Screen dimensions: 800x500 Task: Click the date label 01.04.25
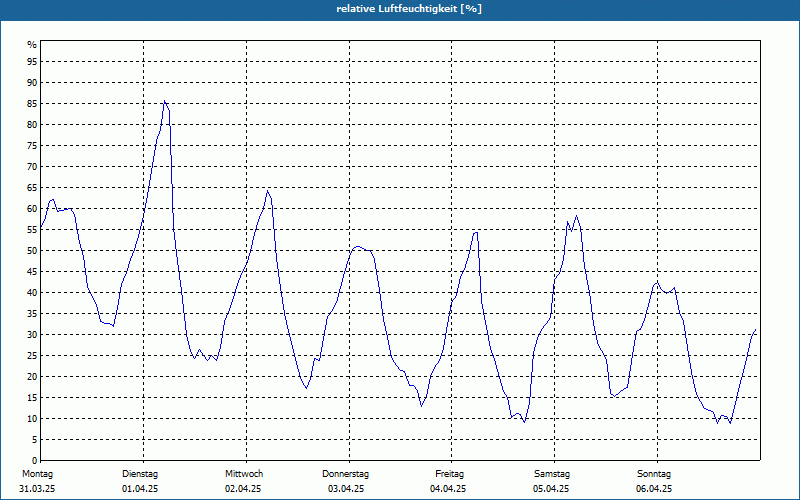point(140,489)
